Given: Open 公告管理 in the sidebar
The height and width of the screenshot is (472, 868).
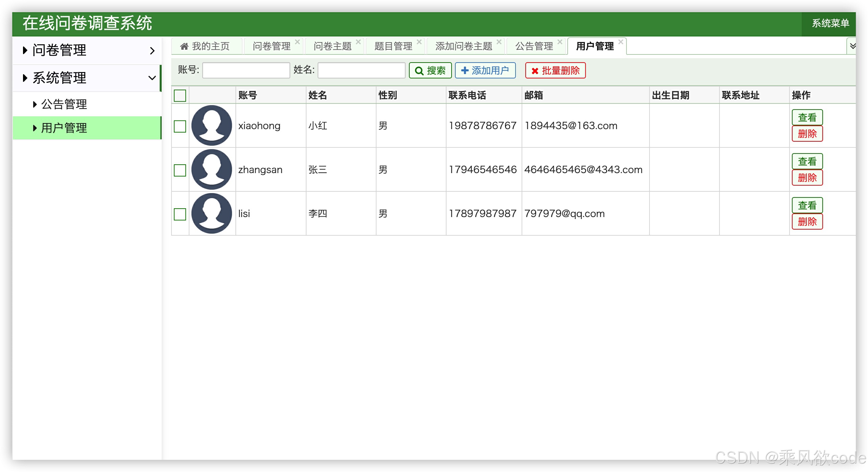Looking at the screenshot, I should (x=64, y=104).
